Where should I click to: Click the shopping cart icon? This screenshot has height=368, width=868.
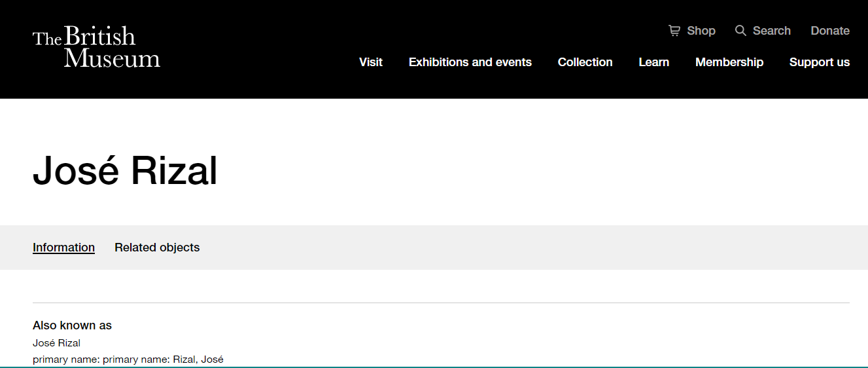[x=674, y=30]
